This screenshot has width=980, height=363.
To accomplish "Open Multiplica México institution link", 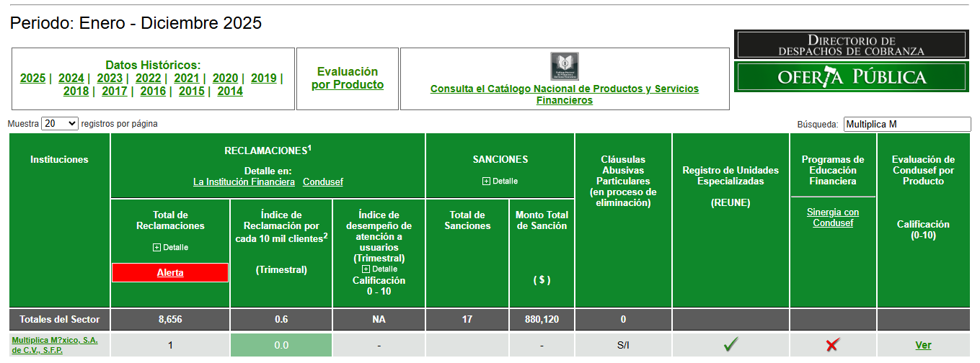I will (54, 345).
